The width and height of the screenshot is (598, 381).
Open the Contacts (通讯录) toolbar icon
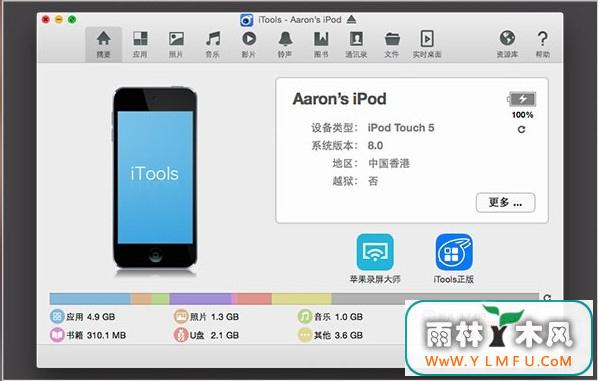(356, 44)
